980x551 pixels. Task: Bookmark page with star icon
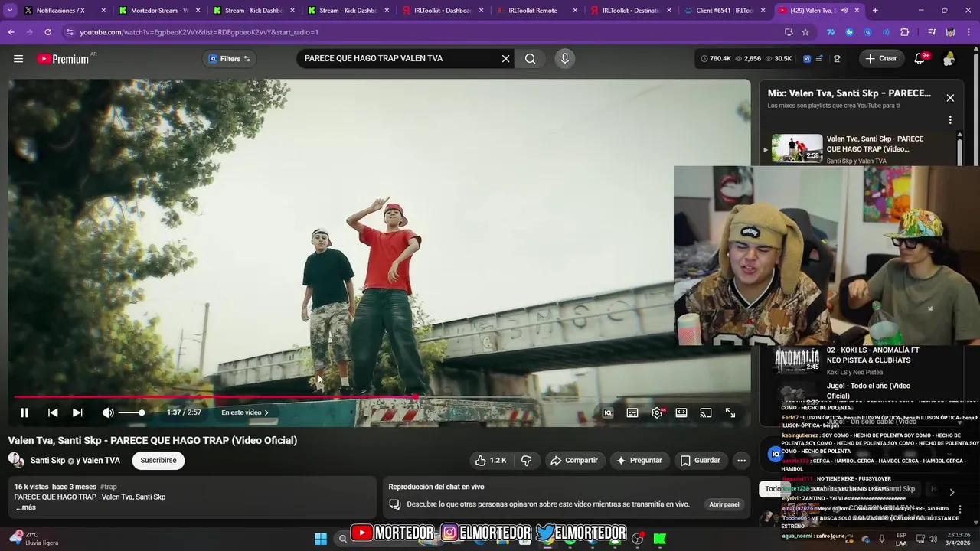[x=805, y=32]
